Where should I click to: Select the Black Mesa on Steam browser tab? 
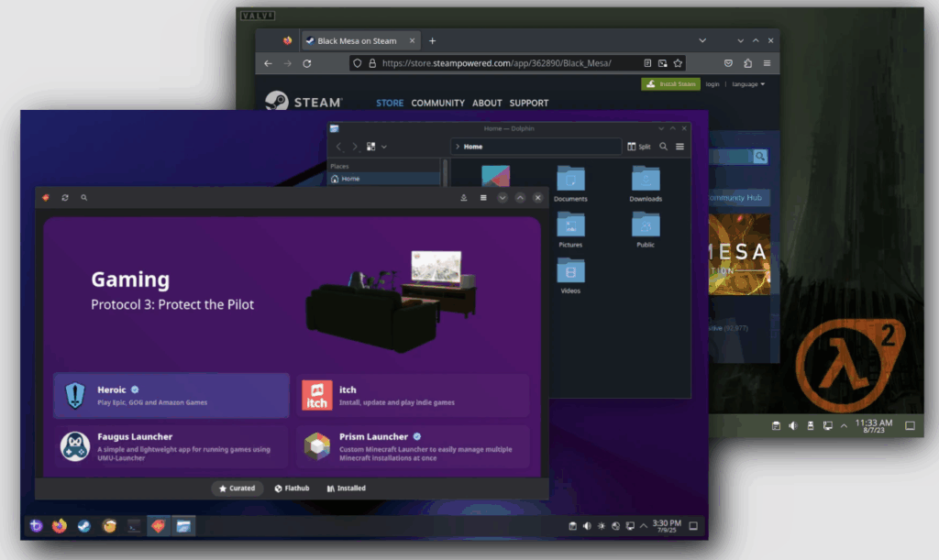[360, 40]
